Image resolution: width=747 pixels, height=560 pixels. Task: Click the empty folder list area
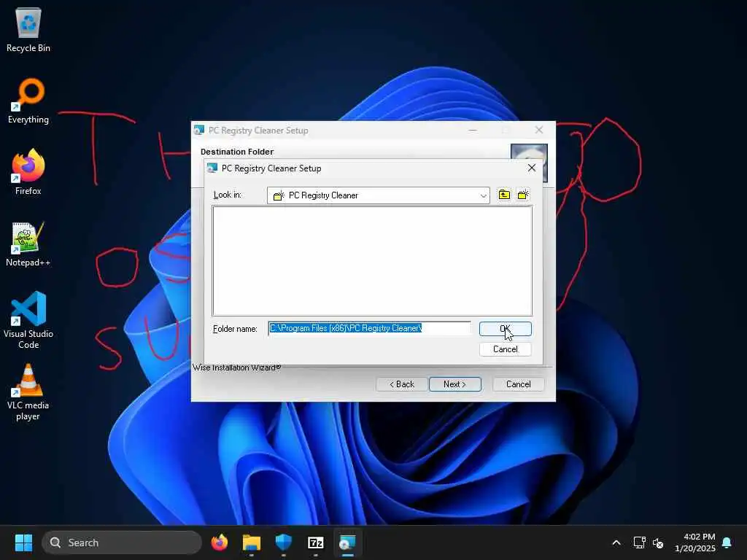coord(372,260)
